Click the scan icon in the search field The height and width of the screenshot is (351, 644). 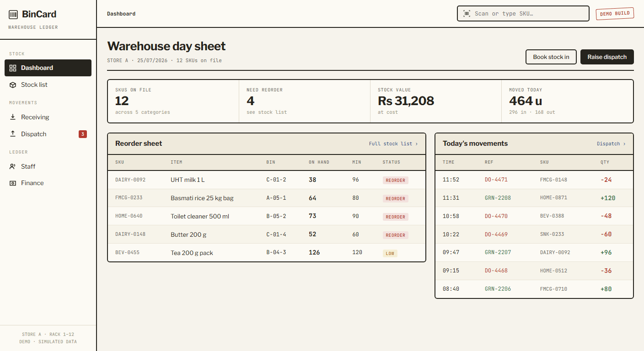tap(467, 14)
